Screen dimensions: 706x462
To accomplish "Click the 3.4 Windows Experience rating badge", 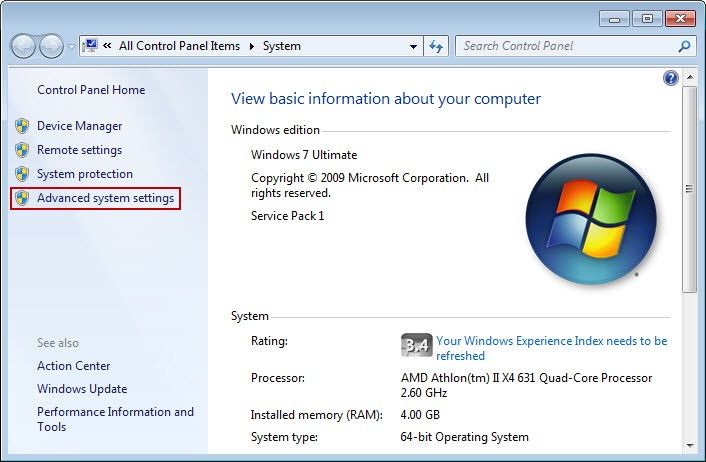I will [416, 345].
